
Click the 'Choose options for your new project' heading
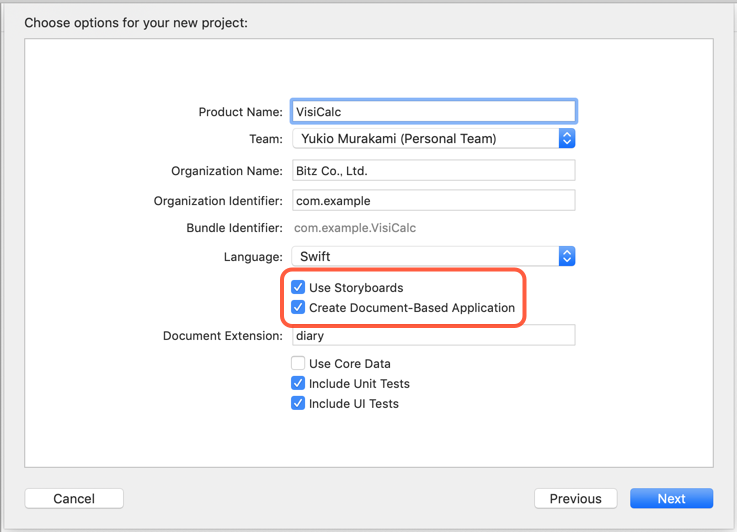click(x=136, y=23)
